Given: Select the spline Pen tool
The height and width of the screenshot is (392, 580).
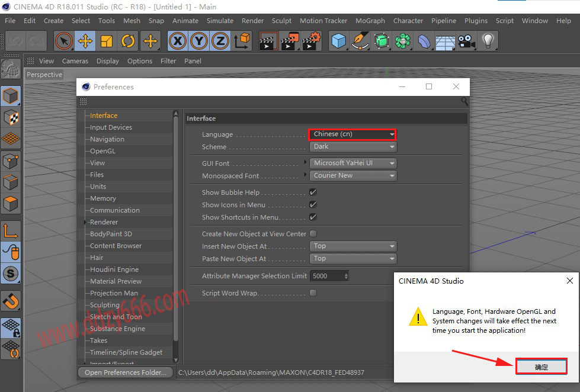Looking at the screenshot, I should (360, 41).
